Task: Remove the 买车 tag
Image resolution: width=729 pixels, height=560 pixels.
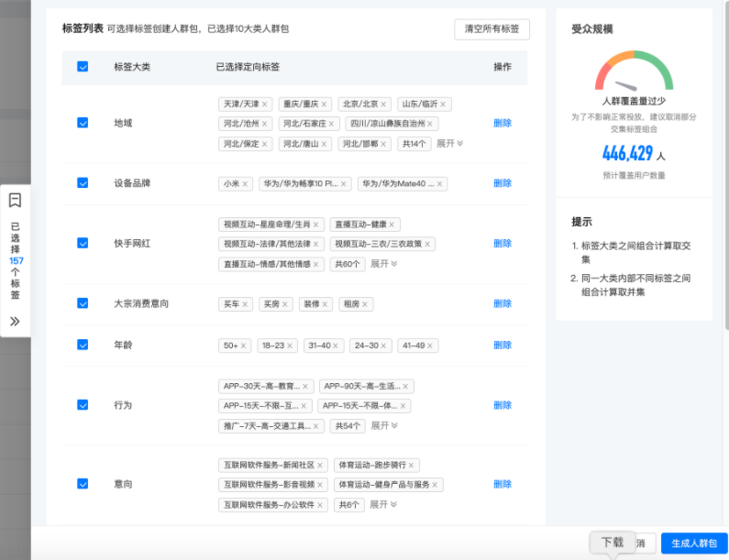Action: (245, 304)
